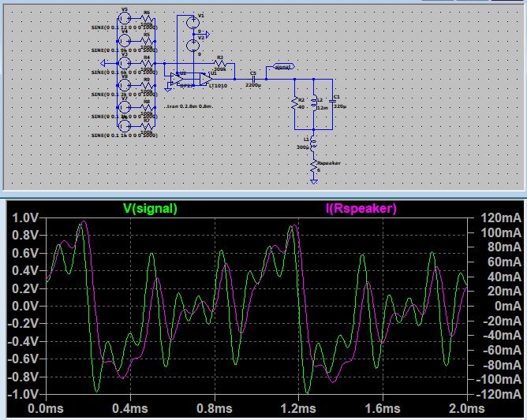The image size is (527, 420).
Task: Click the .tran simulation directive text
Action: click(x=189, y=106)
